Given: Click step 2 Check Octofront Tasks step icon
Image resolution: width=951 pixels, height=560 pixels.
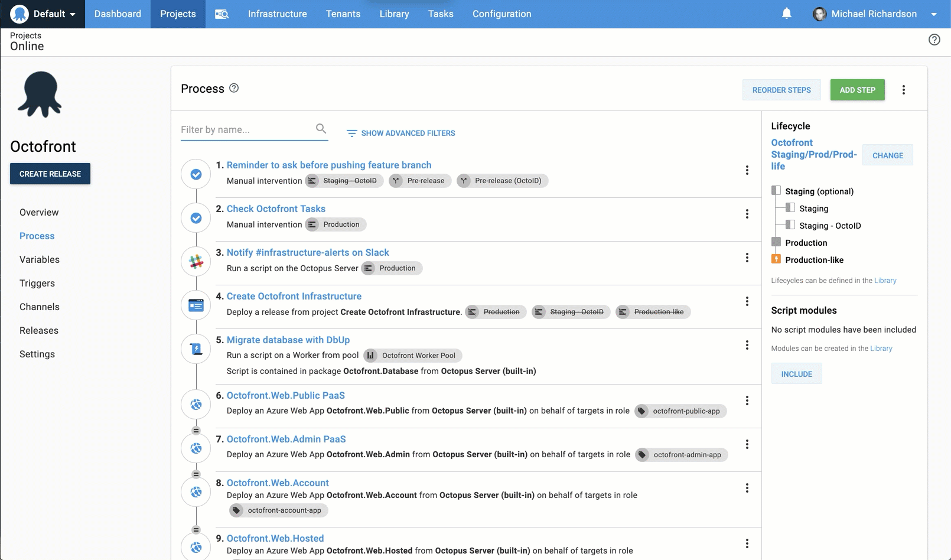Looking at the screenshot, I should point(196,218).
